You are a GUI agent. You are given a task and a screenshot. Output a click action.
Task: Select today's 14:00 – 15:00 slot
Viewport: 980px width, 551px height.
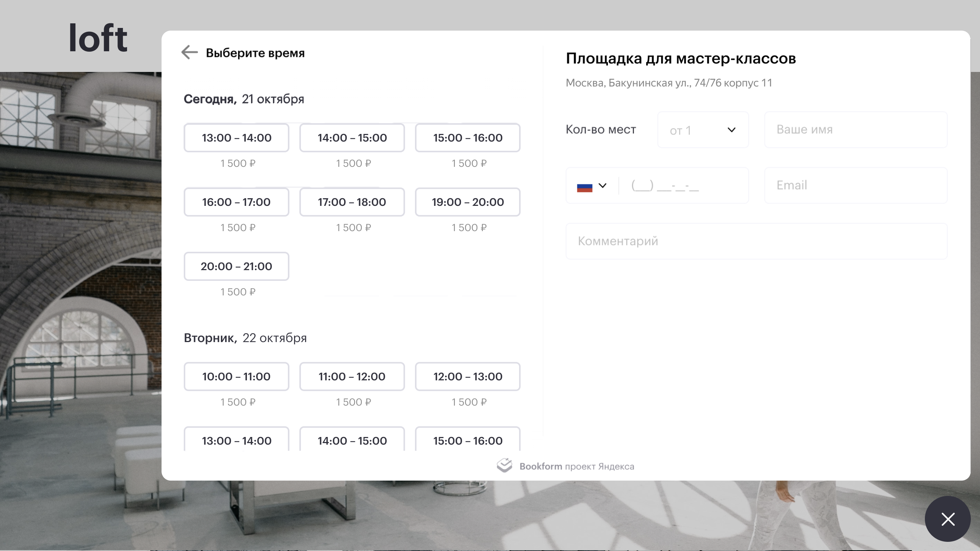(x=352, y=137)
